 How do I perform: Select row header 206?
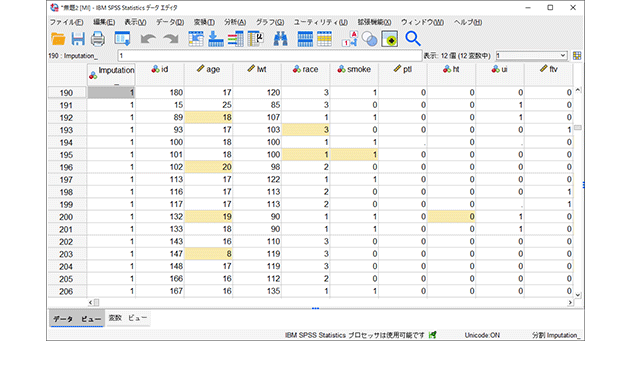point(67,291)
